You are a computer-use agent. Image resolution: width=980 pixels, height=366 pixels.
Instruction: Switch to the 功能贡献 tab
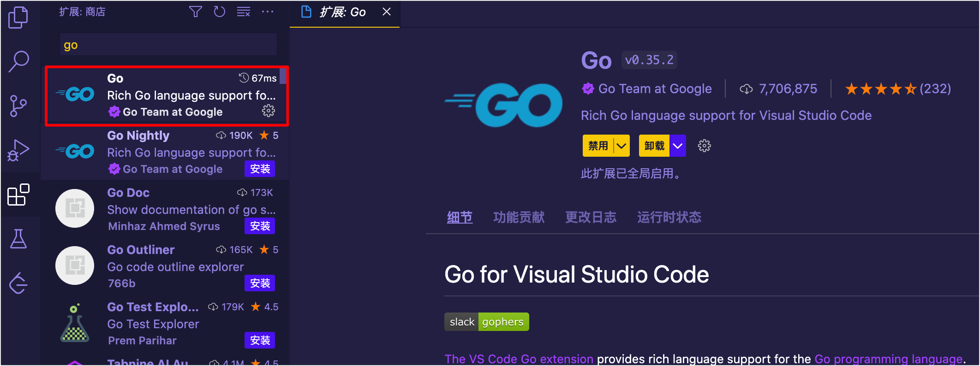519,217
